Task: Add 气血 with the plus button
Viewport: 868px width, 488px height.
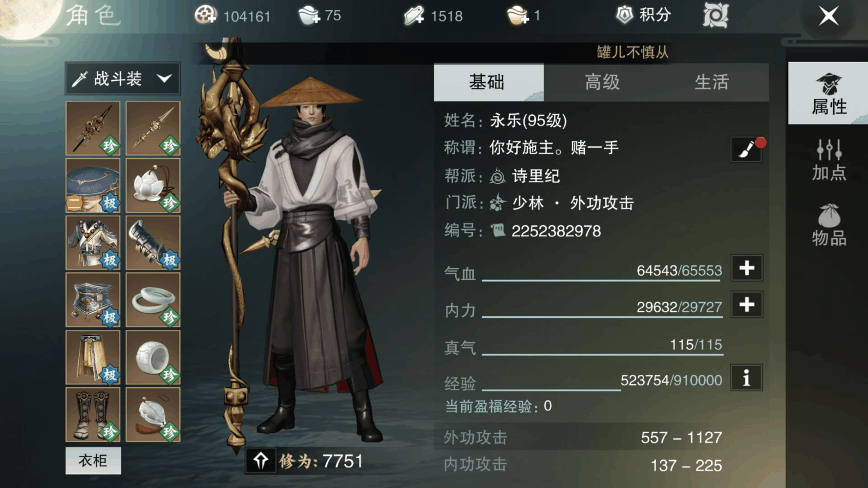Action: pyautogui.click(x=746, y=268)
